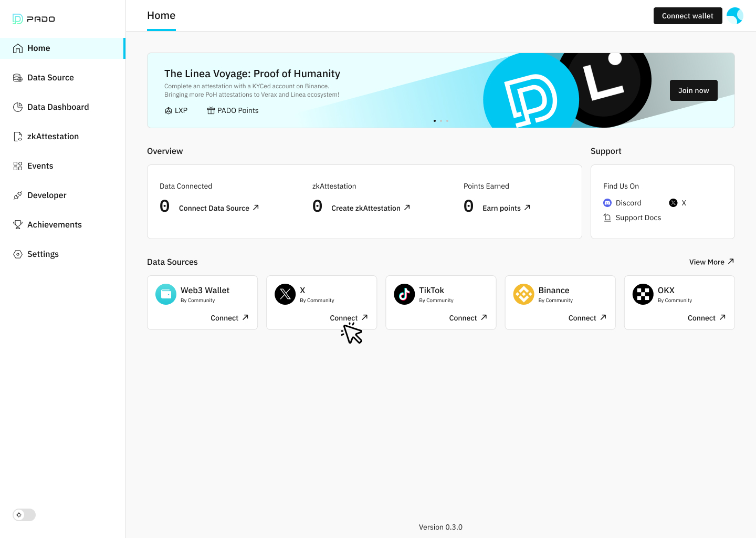Open the user avatar in the top right
756x538 pixels.
pos(735,16)
